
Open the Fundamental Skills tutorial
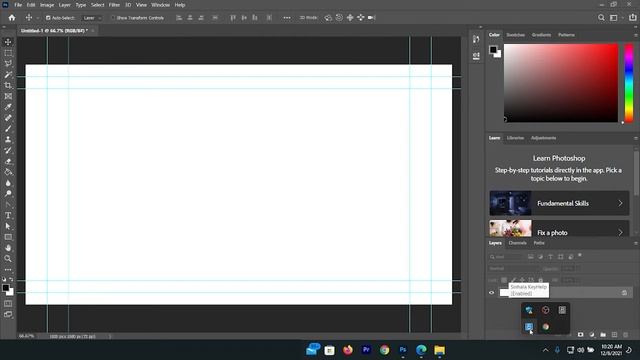tap(559, 203)
